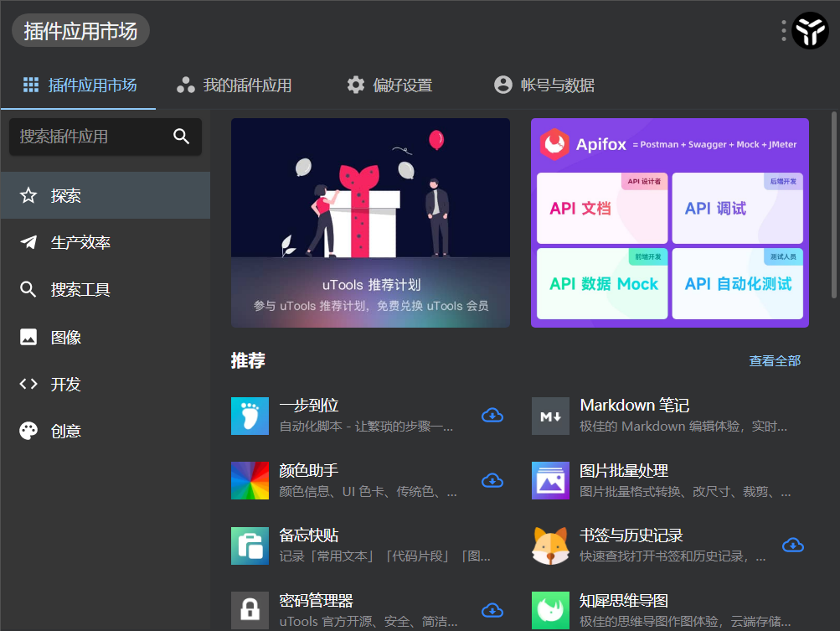Click the uTools avatar logo icon
The image size is (840, 631).
pyautogui.click(x=810, y=30)
